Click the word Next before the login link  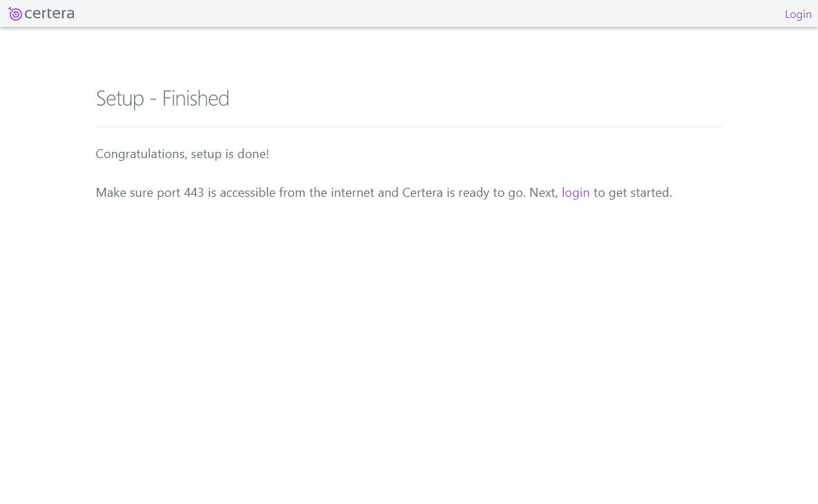(x=543, y=193)
